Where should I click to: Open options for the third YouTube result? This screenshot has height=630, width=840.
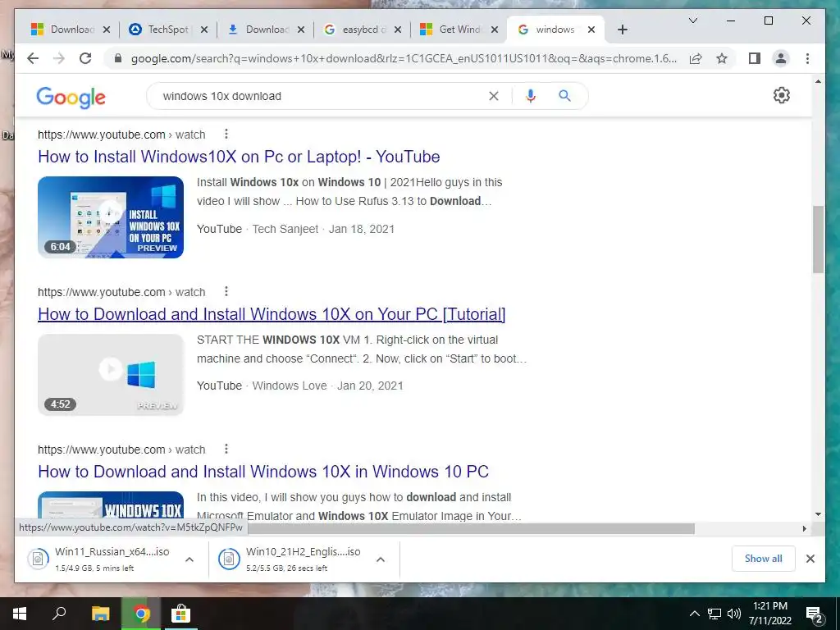click(226, 449)
